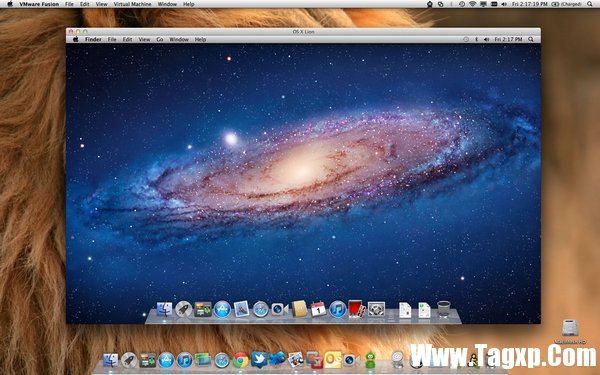This screenshot has width=600, height=375.
Task: Open the host View menu
Action: (101, 4)
